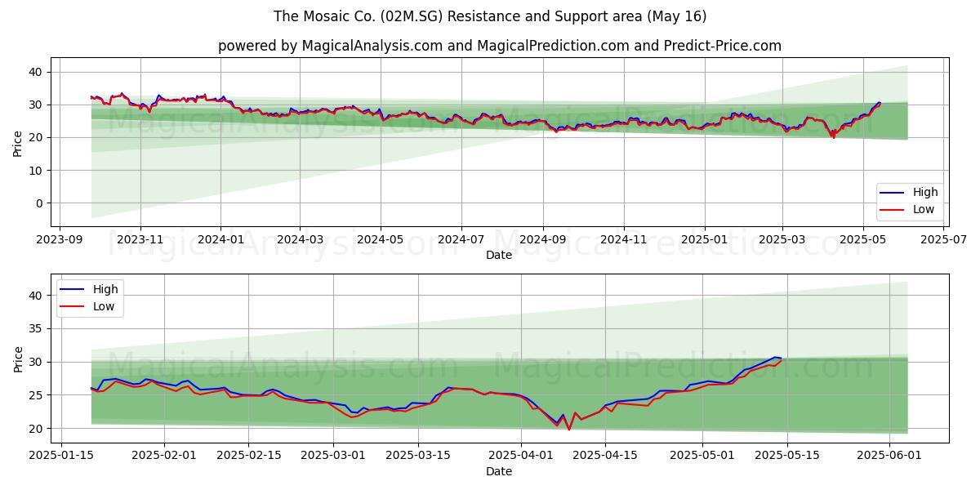Click the '2023-09' date tick label
This screenshot has width=980, height=490.
coord(60,239)
